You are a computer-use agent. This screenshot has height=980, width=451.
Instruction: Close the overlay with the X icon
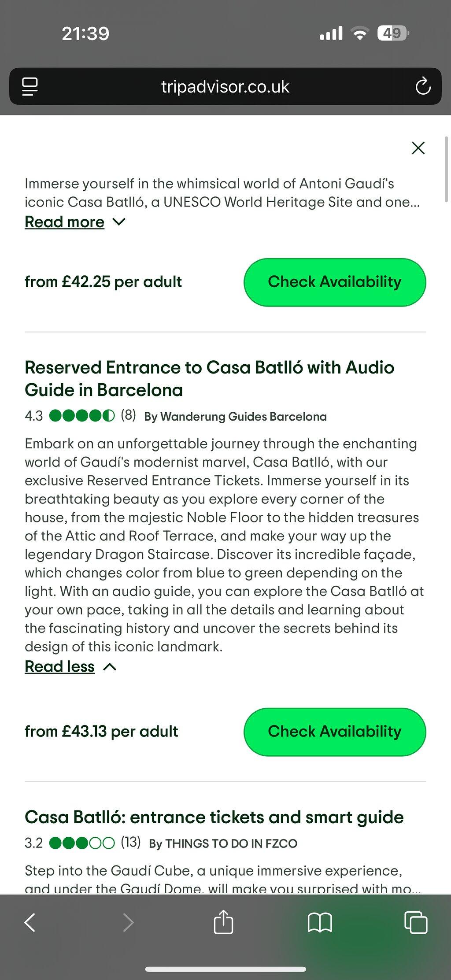(x=418, y=148)
